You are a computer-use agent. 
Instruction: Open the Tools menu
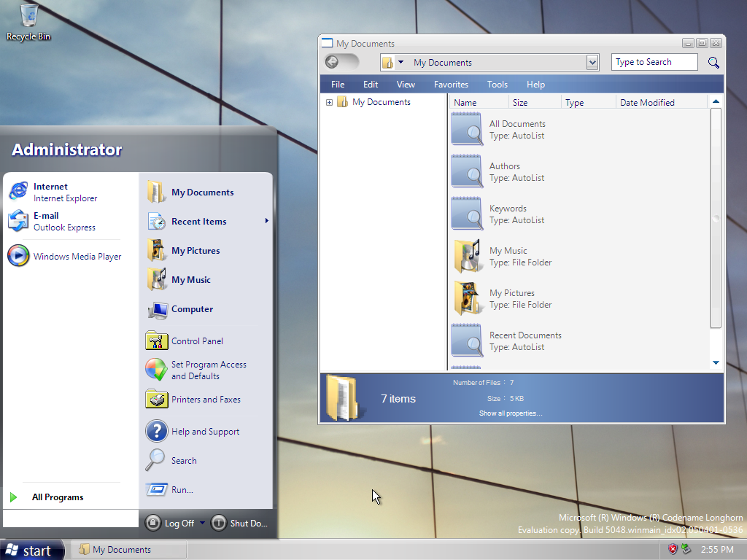497,85
